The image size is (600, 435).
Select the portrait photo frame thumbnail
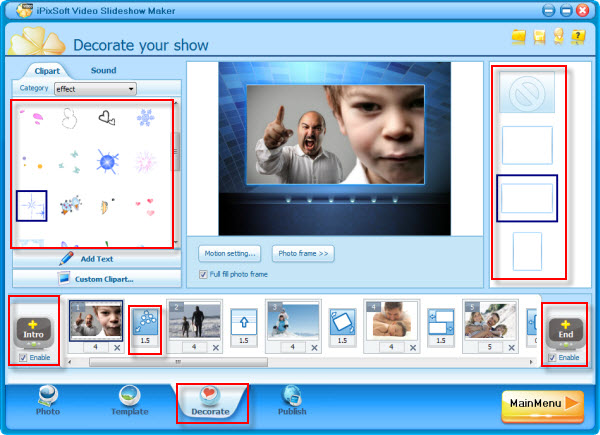(x=527, y=251)
